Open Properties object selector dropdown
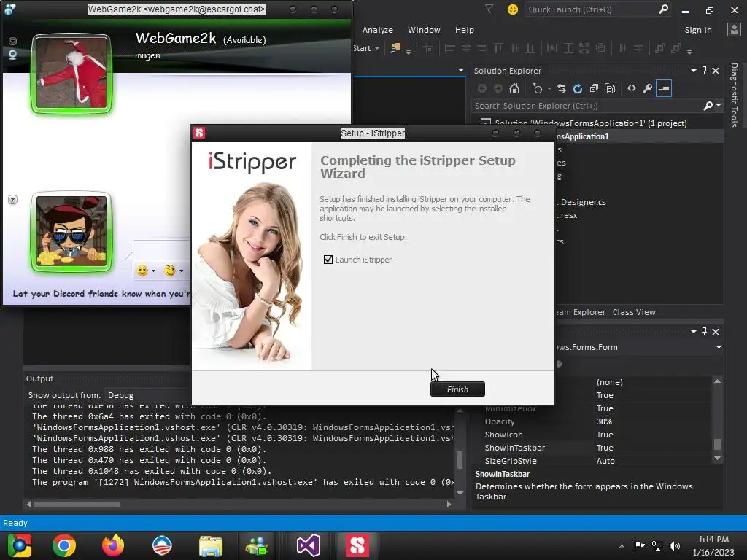The height and width of the screenshot is (560, 747). pyautogui.click(x=719, y=347)
